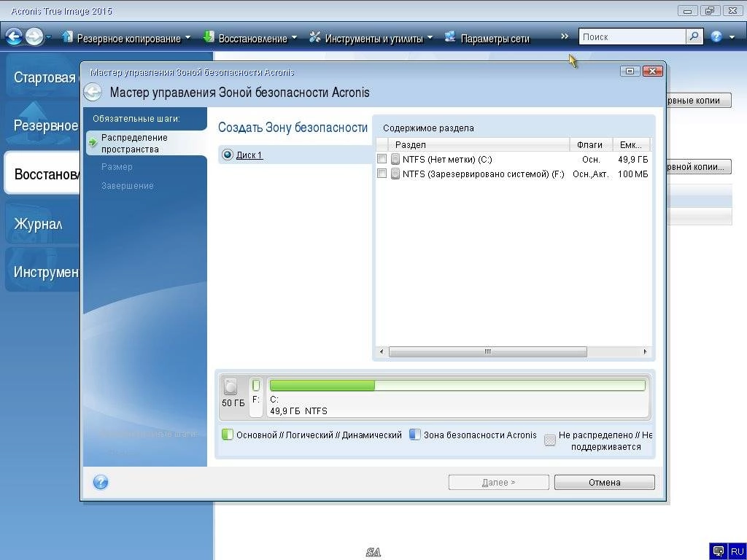
Task: Click the left arrow of the horizontal scrollbar
Action: [381, 352]
